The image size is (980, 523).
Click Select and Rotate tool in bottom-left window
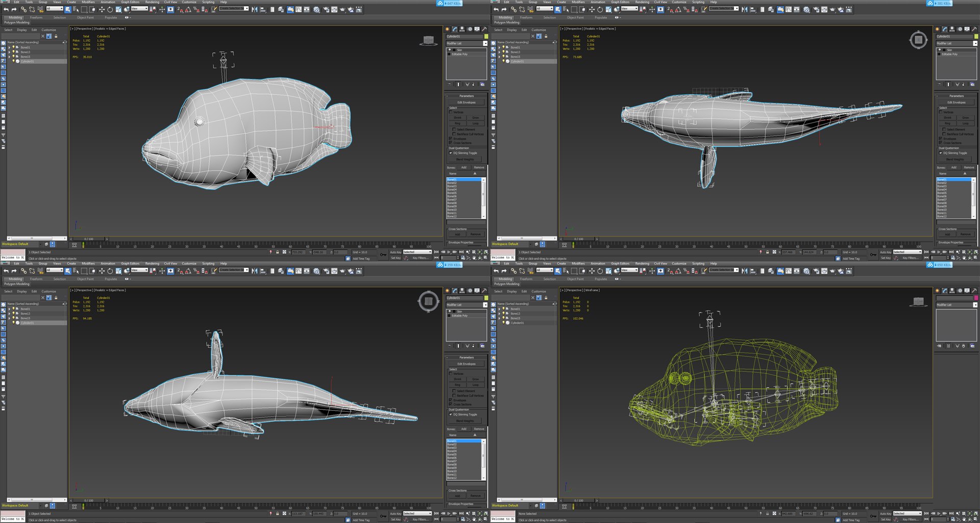pos(110,271)
